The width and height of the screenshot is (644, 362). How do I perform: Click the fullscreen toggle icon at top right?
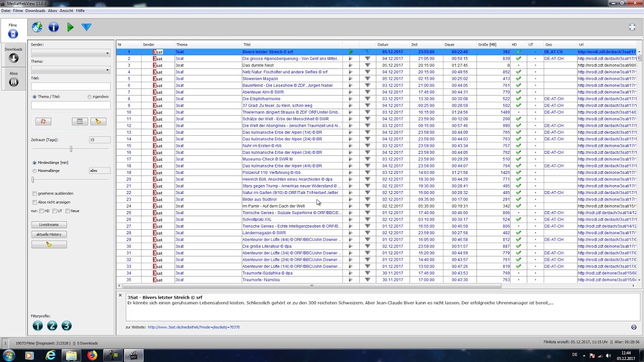632,28
